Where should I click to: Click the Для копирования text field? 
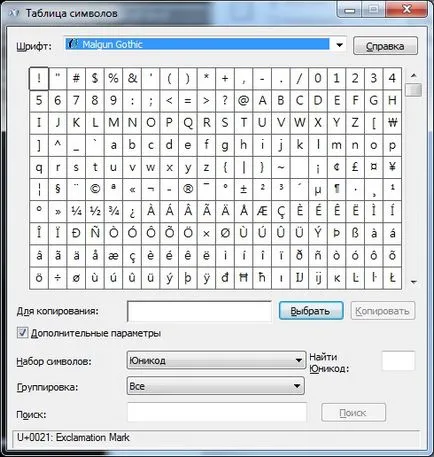tap(199, 311)
